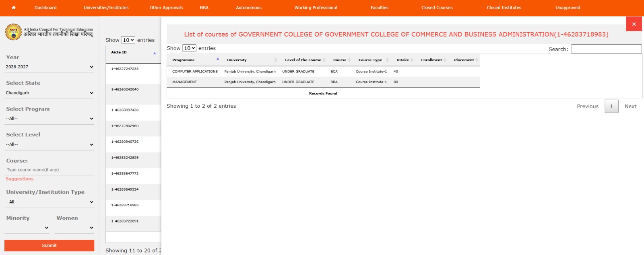Open Select State dropdown showing Chandigarh
Screen dimensions: 644x255
[x=50, y=93]
